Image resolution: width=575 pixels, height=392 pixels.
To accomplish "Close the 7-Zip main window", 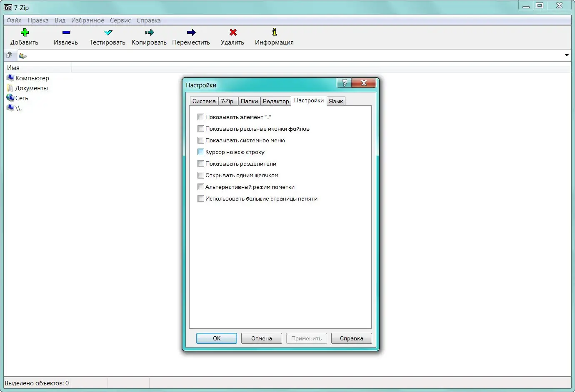I will [x=559, y=5].
